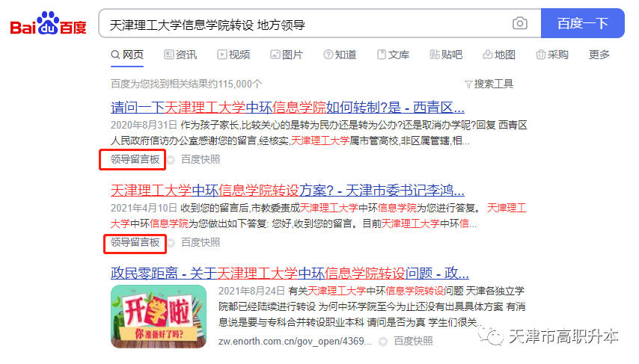
Task: Open the 图片 images tab
Action: click(287, 55)
